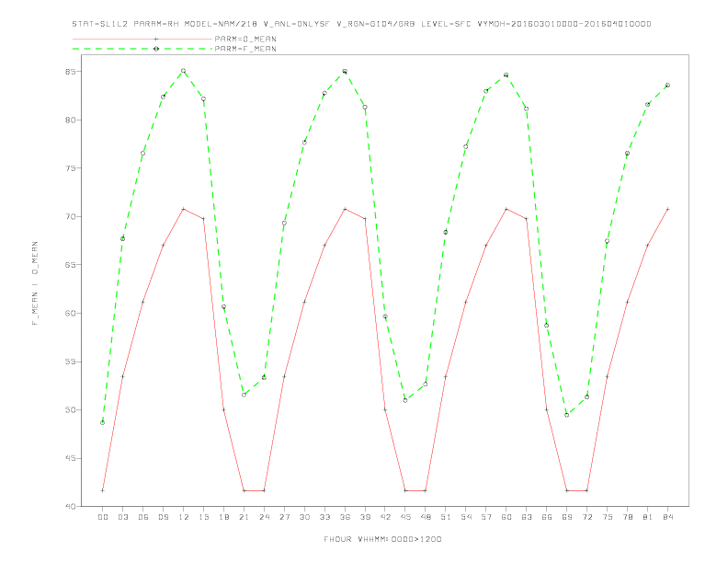Screen dimensions: 728x563
Task: Click y-axis tick label 70
Action: click(70, 216)
